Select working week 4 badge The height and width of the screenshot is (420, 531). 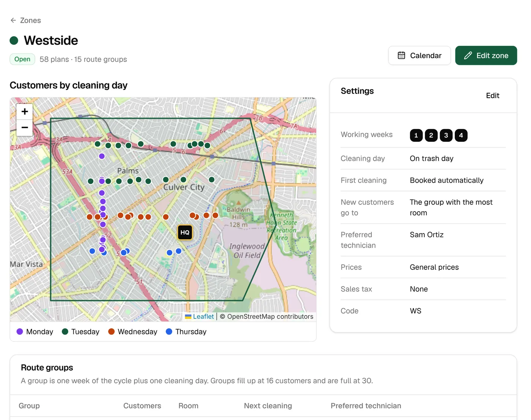tap(461, 135)
